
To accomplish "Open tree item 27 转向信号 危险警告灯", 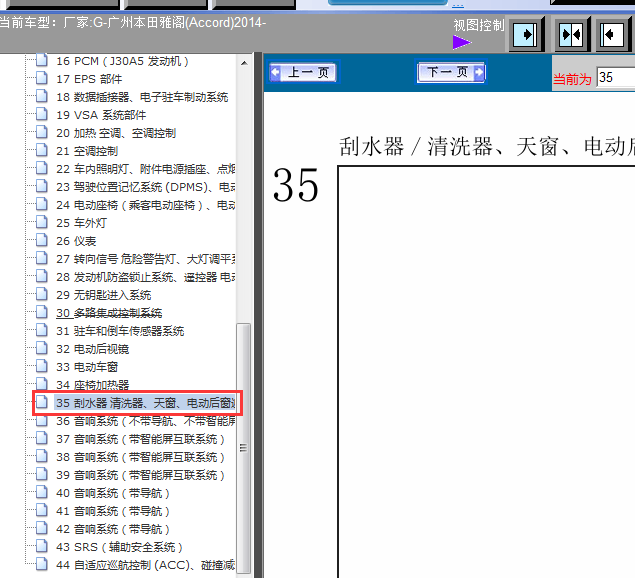I will [146, 259].
